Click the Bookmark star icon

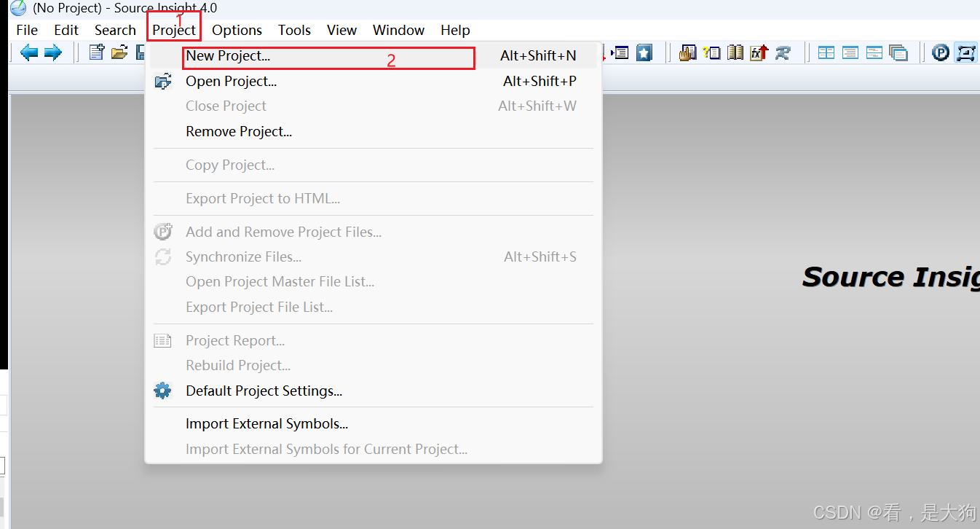[x=644, y=52]
